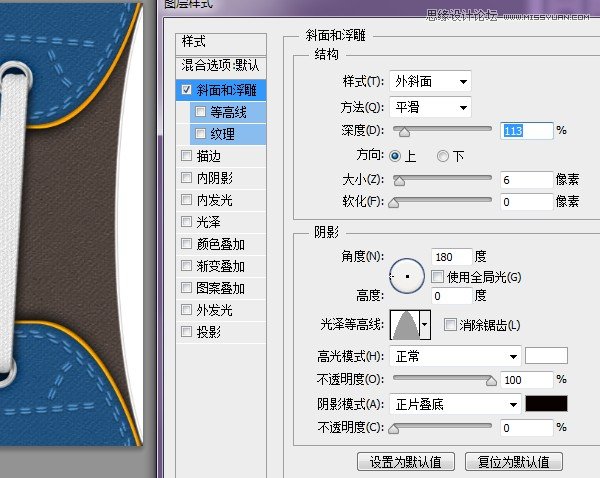The image size is (600, 478).
Task: Click the 深度 value field showing 113
Action: click(x=527, y=131)
